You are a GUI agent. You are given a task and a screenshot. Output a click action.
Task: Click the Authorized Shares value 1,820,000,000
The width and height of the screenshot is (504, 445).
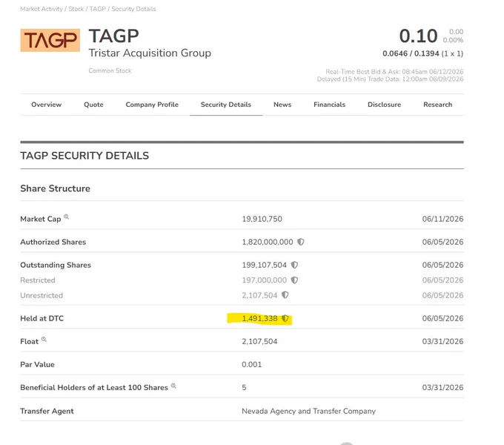(x=268, y=242)
